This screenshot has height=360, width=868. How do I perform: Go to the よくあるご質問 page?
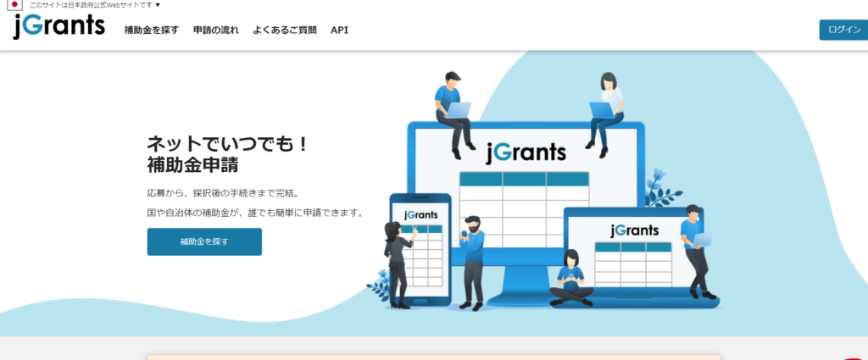pos(285,30)
